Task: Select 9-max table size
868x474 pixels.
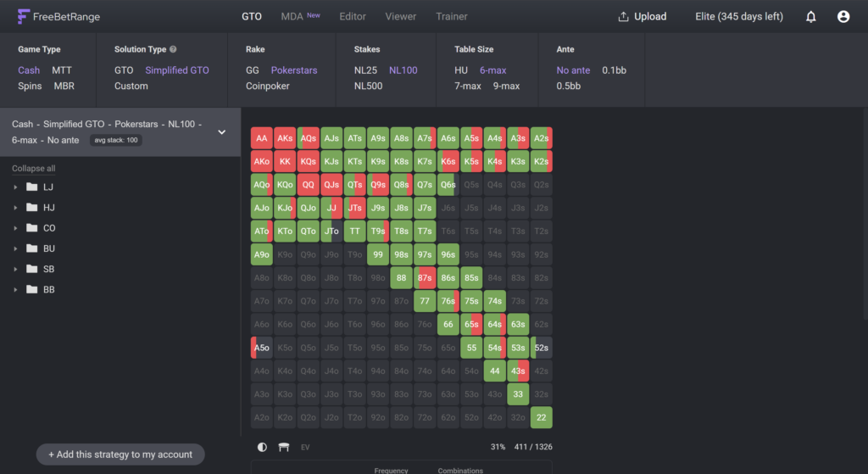Action: 507,86
